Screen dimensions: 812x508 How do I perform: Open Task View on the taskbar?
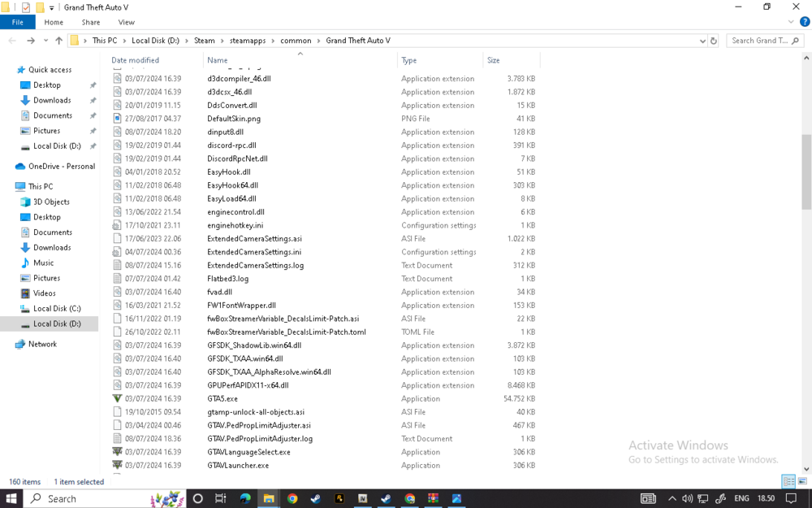[220, 498]
